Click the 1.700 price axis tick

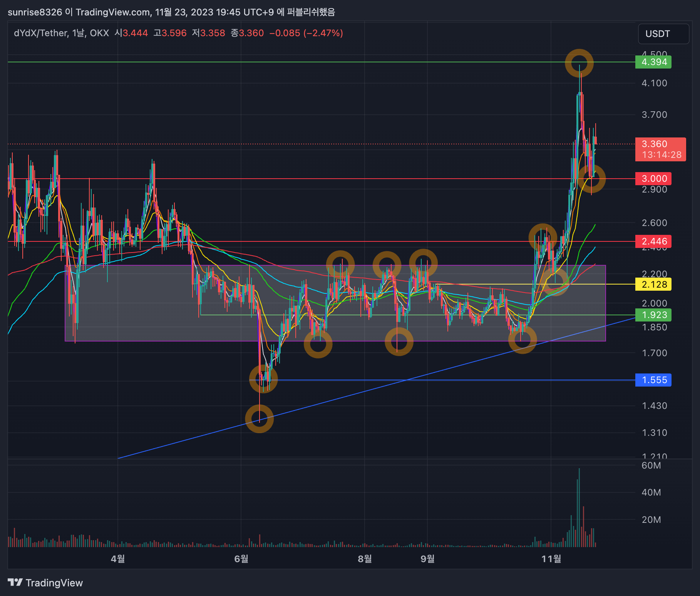pos(654,353)
